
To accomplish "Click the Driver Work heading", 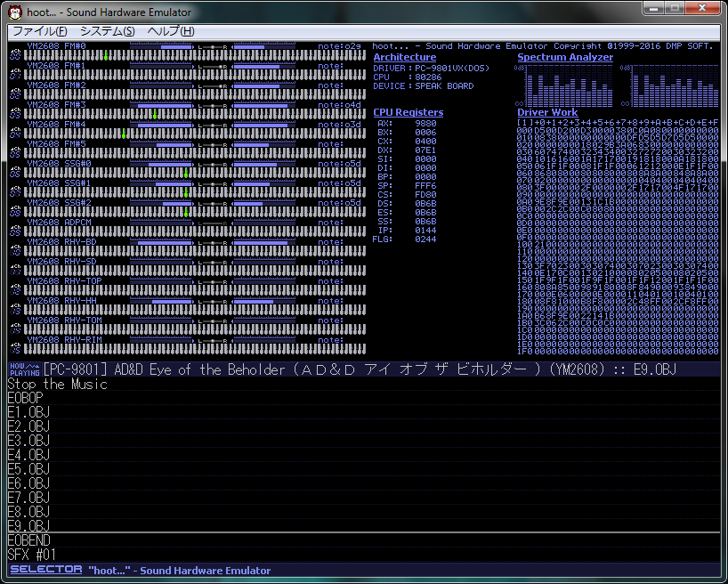I will (x=547, y=112).
